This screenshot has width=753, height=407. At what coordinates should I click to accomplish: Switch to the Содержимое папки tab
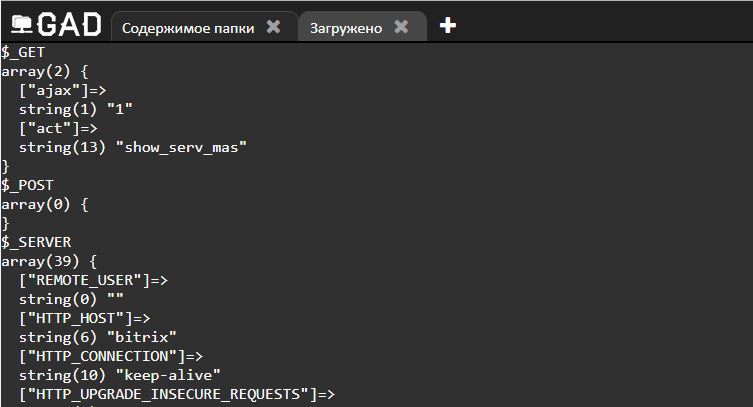click(x=188, y=28)
